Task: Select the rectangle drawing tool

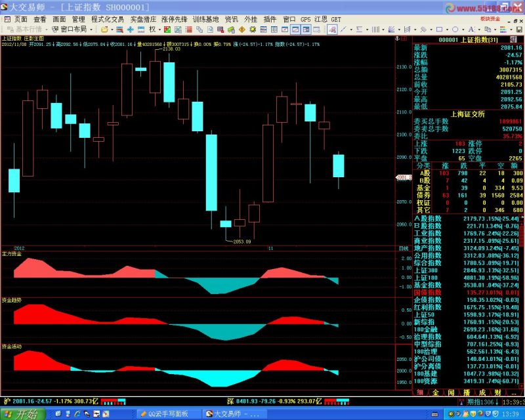Action: [439, 30]
